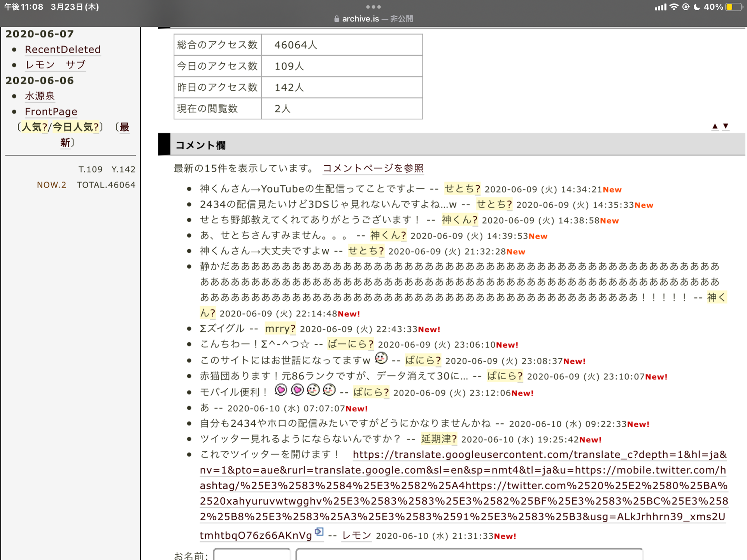The width and height of the screenshot is (747, 560).
Task: Open the レモン サブ sidebar link
Action: click(55, 65)
